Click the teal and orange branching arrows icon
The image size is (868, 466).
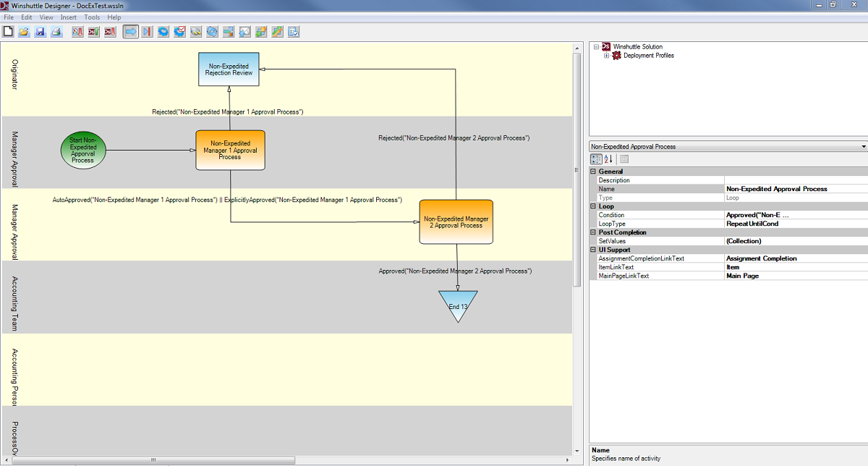(x=229, y=32)
